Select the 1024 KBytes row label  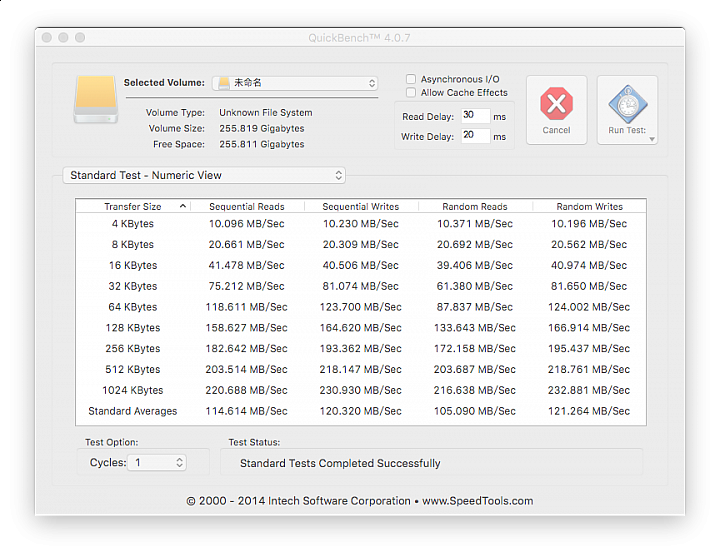[133, 390]
